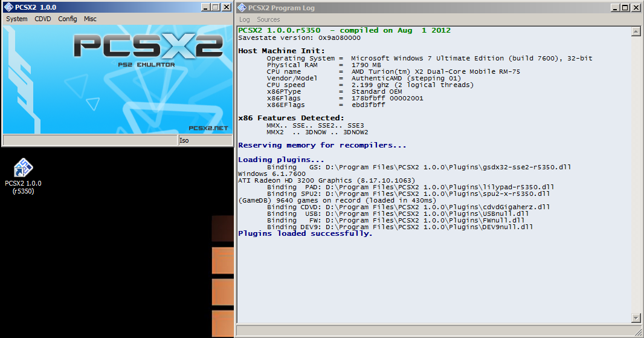The image size is (644, 338).
Task: Click the Program Log scrollbar up arrow
Action: 636,31
